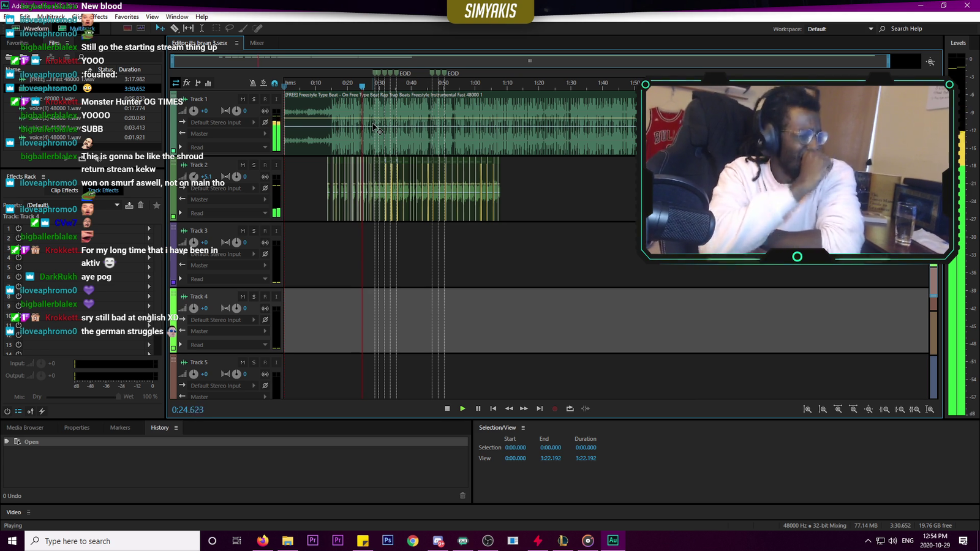Arm Track 1 for record
980x551 pixels.
pos(265,99)
